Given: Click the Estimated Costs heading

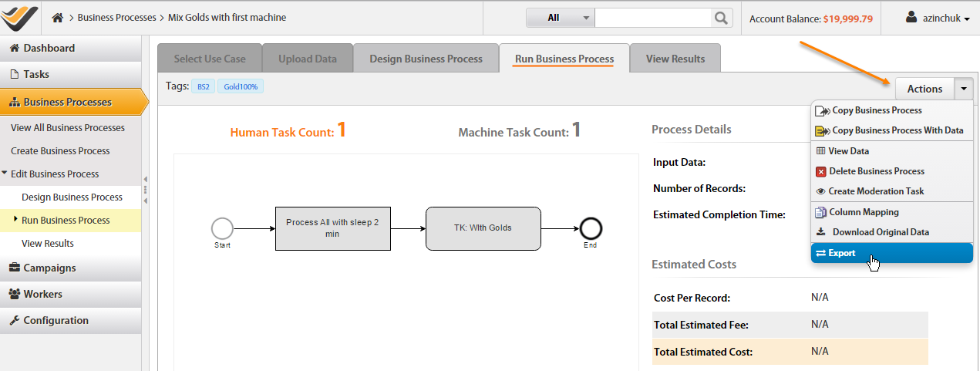Looking at the screenshot, I should (x=694, y=264).
